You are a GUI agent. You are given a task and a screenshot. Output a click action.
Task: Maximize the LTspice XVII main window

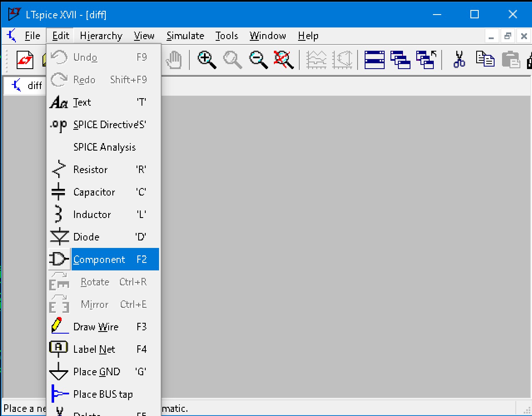tap(475, 15)
